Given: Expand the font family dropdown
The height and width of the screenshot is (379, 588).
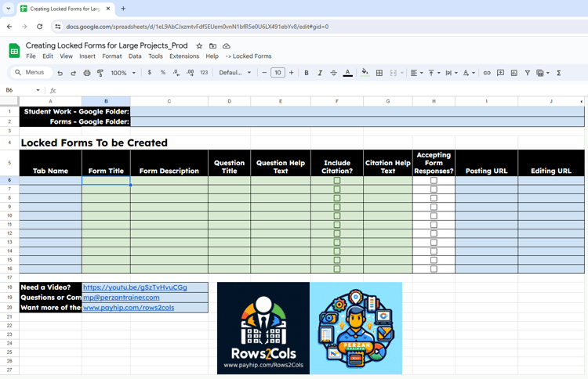Looking at the screenshot, I should 235,73.
